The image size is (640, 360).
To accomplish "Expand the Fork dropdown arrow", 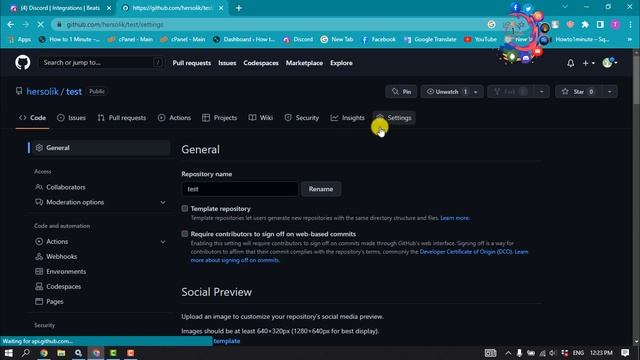I will point(542,92).
